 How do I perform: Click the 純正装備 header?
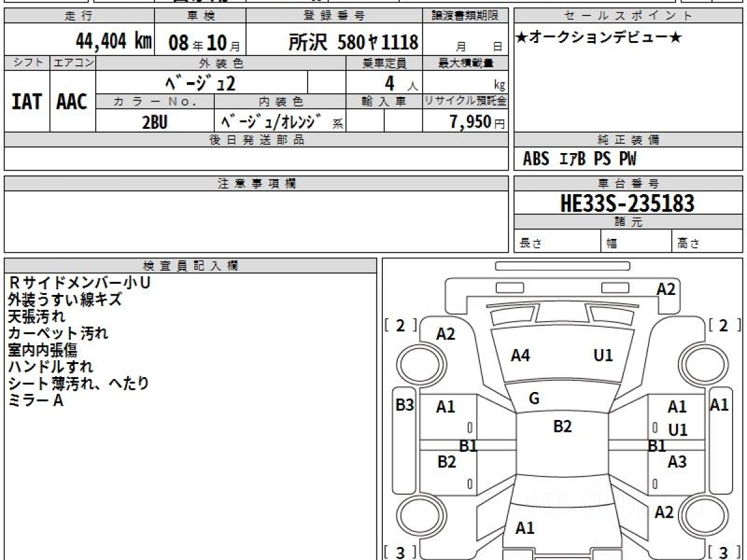click(628, 140)
